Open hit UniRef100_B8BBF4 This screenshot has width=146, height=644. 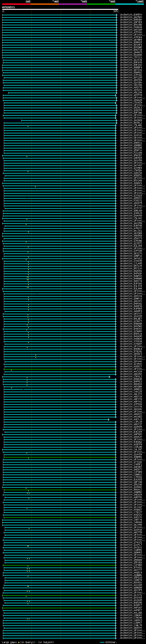(x=131, y=67)
